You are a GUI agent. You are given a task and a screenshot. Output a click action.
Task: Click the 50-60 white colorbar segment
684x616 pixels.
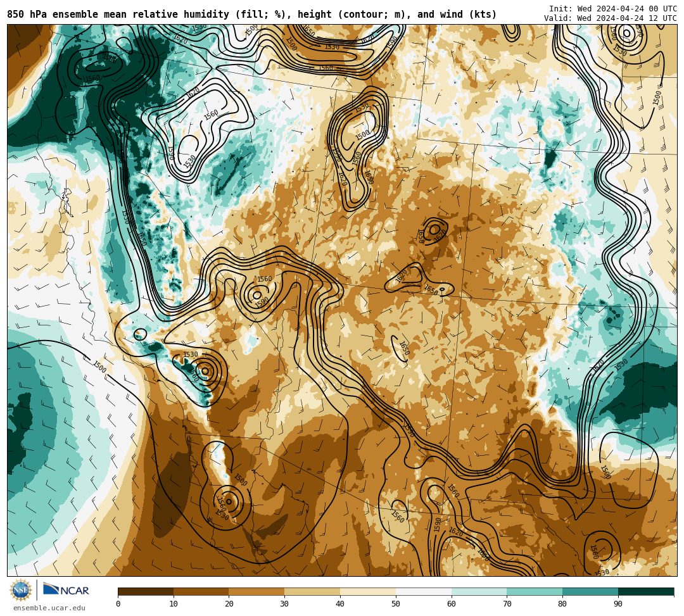coord(424,591)
